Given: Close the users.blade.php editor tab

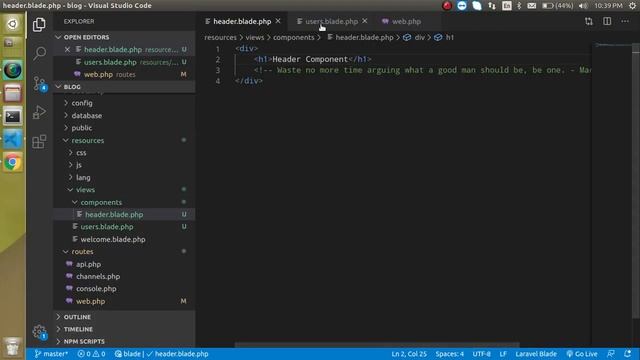Looking at the screenshot, I should point(364,21).
